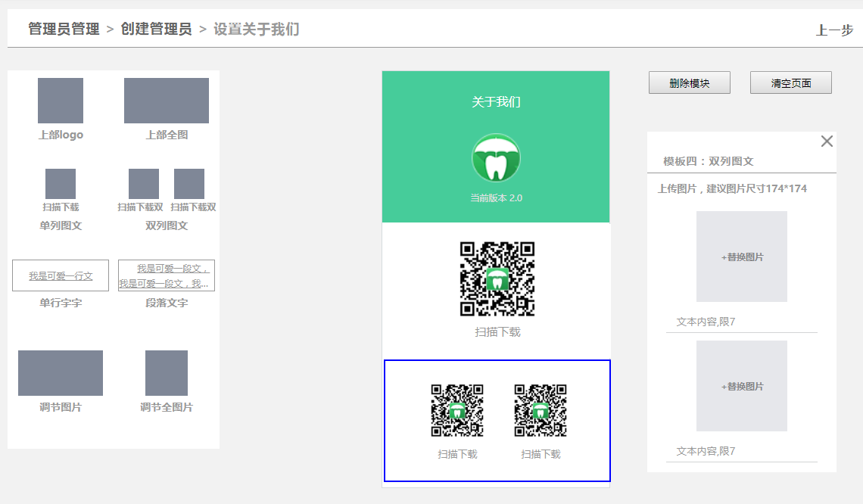
Task: Select the single large QR code in preview
Action: (x=497, y=279)
